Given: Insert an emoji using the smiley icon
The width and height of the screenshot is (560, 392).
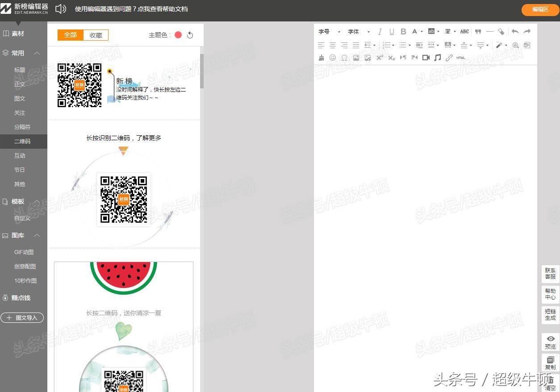Looking at the screenshot, I should pyautogui.click(x=333, y=57).
